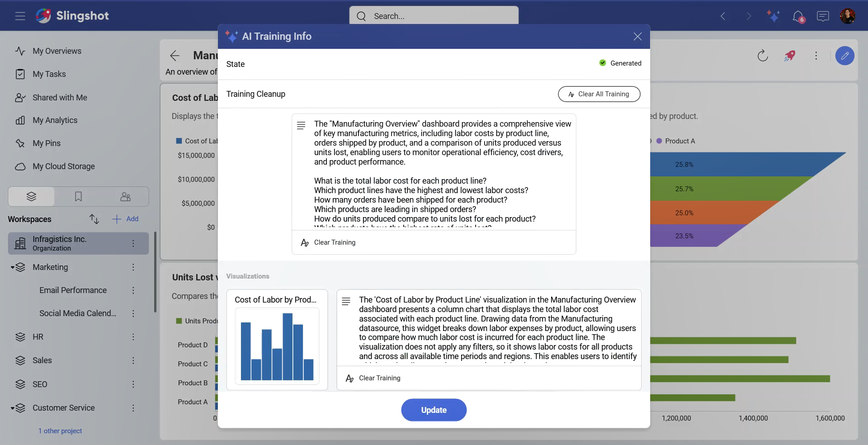
Task: Go back from the dashboard view
Action: point(175,56)
